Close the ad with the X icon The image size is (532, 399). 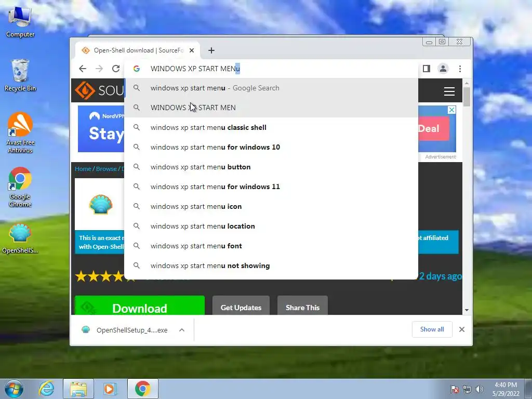tap(451, 110)
